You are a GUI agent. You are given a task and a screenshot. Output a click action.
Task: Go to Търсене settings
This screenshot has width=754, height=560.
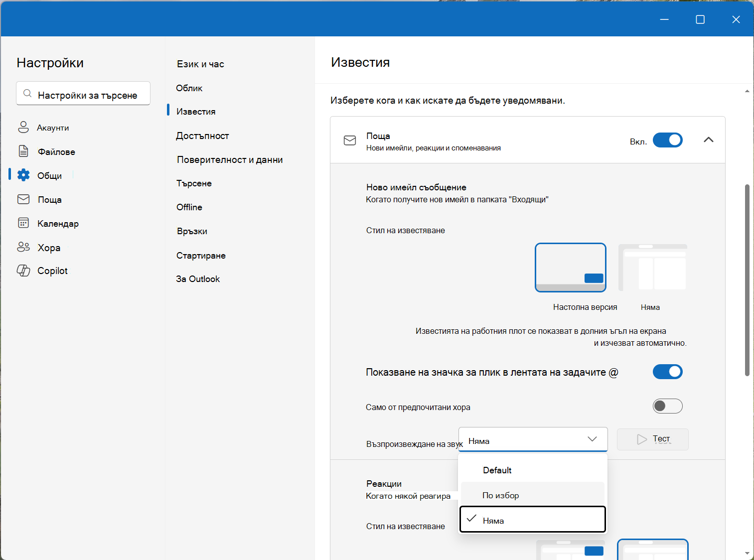coord(194,183)
